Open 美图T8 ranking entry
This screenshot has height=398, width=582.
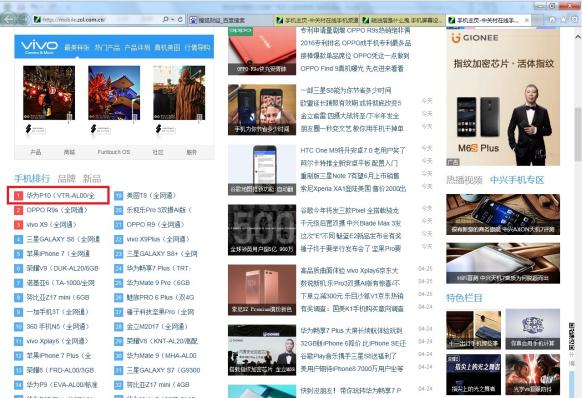click(151, 195)
